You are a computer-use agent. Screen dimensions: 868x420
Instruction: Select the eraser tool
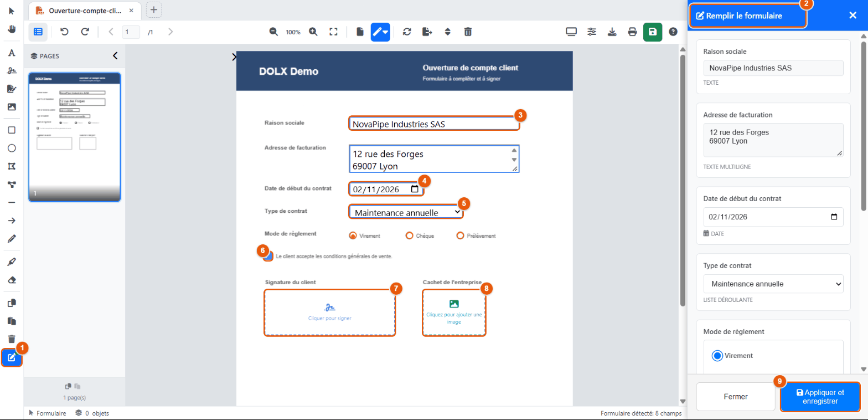coord(12,280)
